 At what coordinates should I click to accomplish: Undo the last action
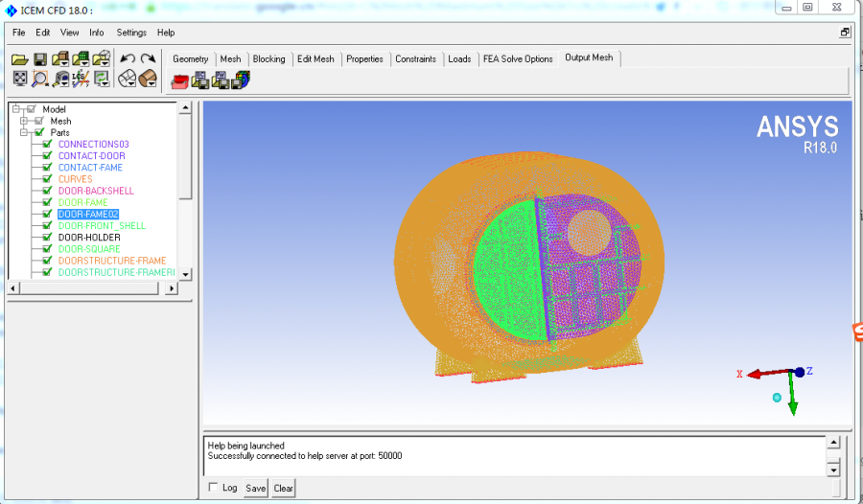(x=128, y=58)
